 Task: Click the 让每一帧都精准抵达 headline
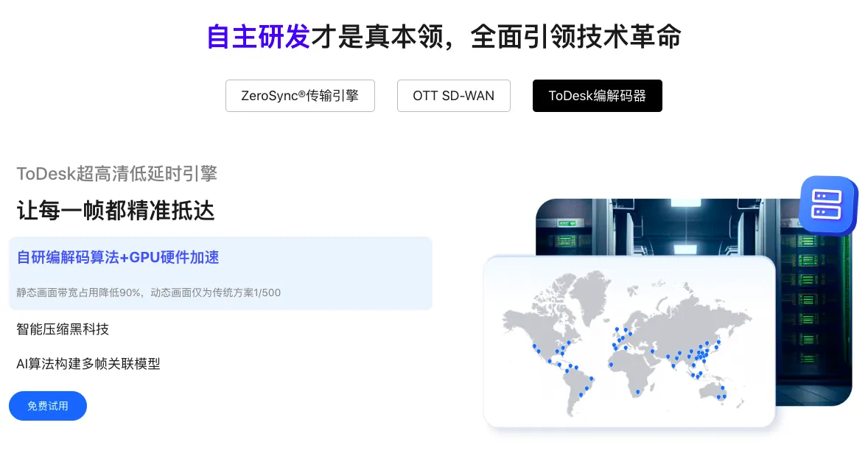point(114,211)
